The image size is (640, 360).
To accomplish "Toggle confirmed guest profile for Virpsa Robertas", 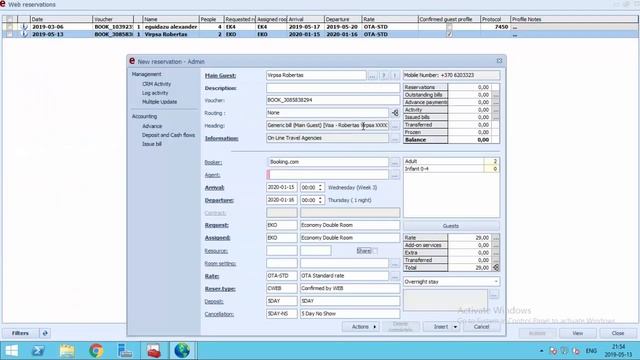I will click(x=449, y=35).
